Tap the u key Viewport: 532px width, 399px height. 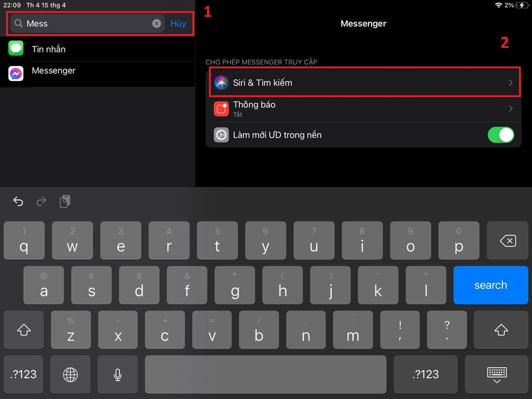coord(314,241)
